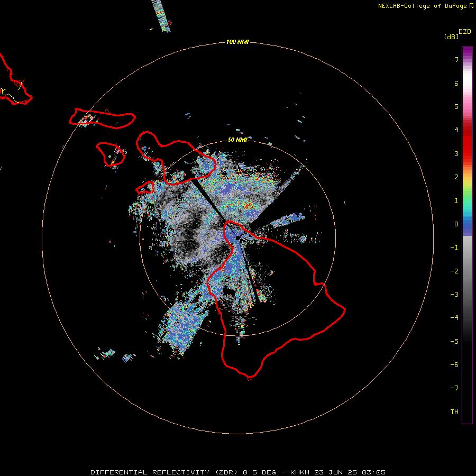Click the -3 value on the color scale
The height and width of the screenshot is (476, 476).
(x=454, y=295)
